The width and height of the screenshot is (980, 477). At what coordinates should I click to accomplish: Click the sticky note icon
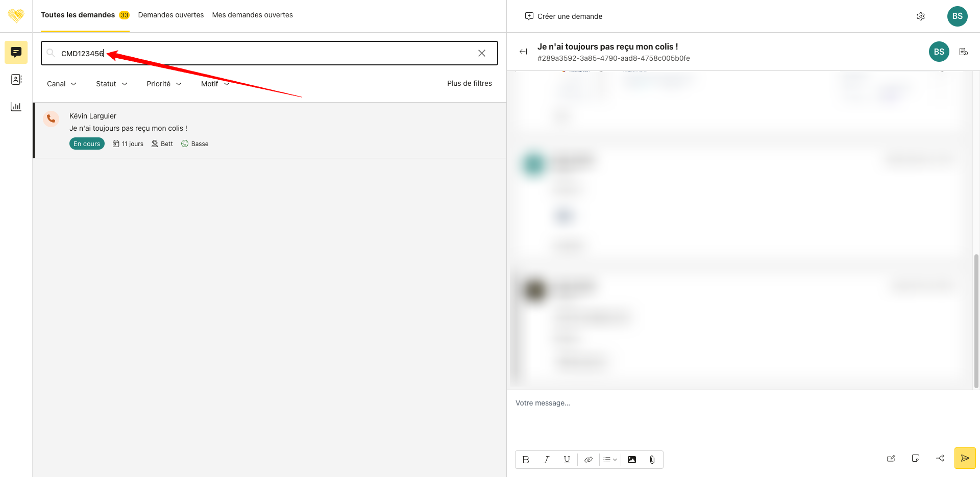pos(915,458)
